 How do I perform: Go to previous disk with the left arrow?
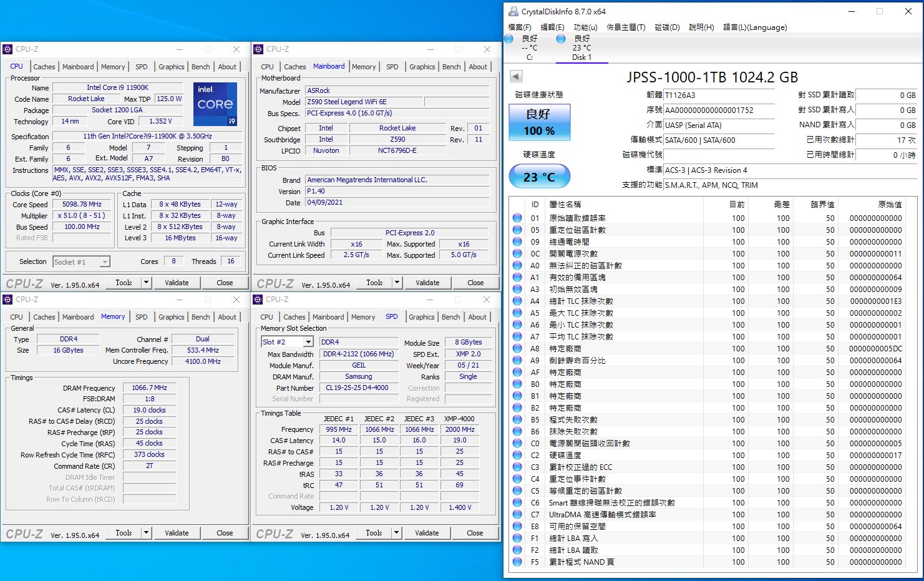[x=516, y=76]
